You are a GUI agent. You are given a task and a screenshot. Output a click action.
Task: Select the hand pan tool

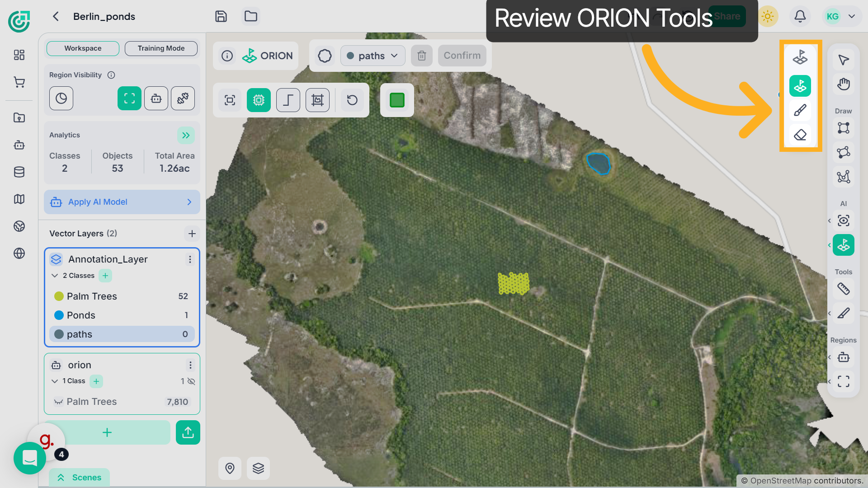click(x=844, y=84)
